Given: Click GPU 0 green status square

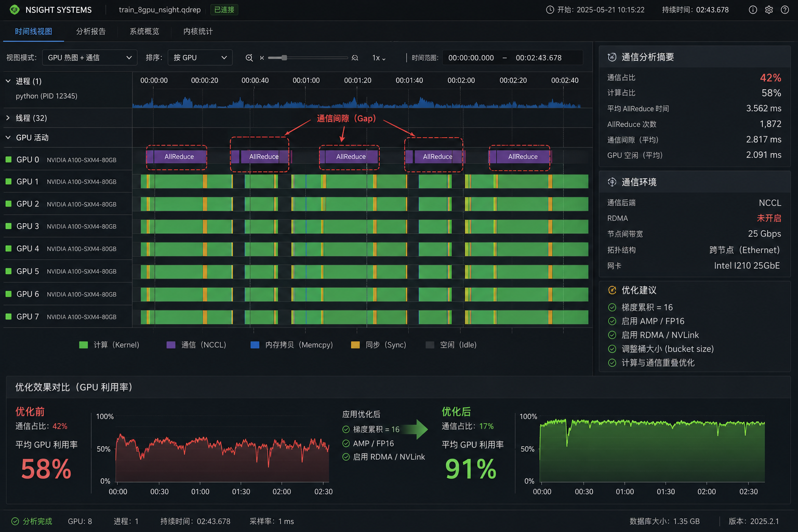Looking at the screenshot, I should 8,159.
